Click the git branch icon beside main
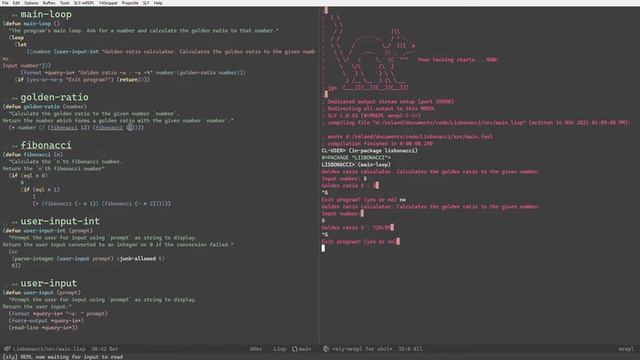 294,349
